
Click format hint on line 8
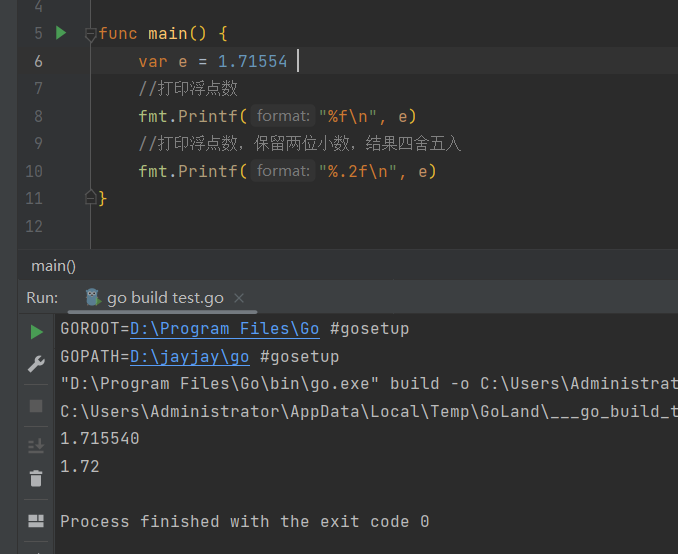click(x=283, y=116)
